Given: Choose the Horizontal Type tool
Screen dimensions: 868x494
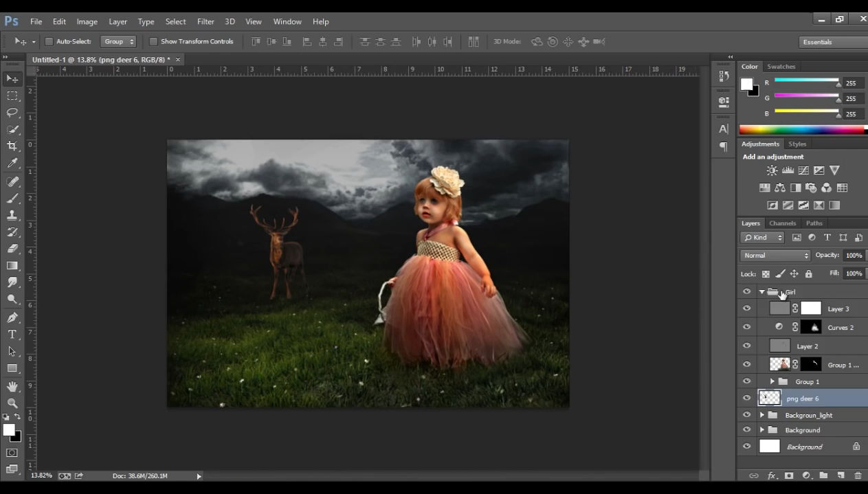Looking at the screenshot, I should (x=12, y=335).
